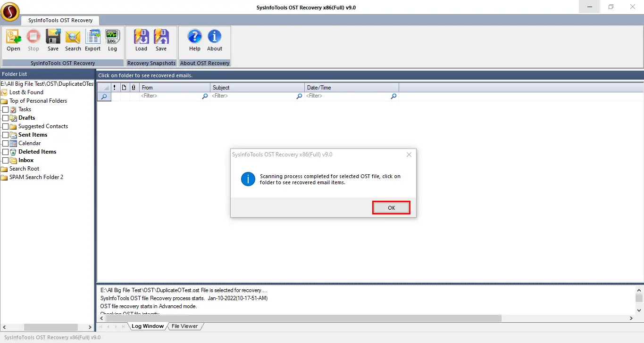The height and width of the screenshot is (343, 644).
Task: Click the magnifier in the Date/Time filter
Action: [x=393, y=96]
